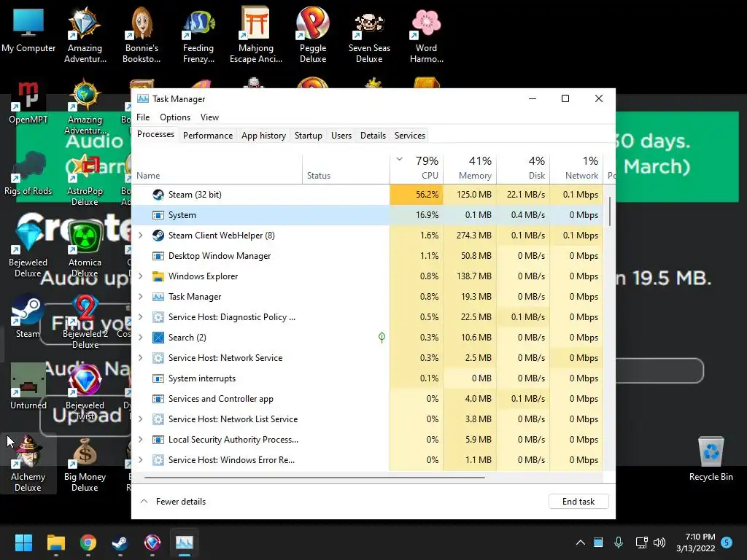Show hidden icons chevron in system tray

pos(580,542)
